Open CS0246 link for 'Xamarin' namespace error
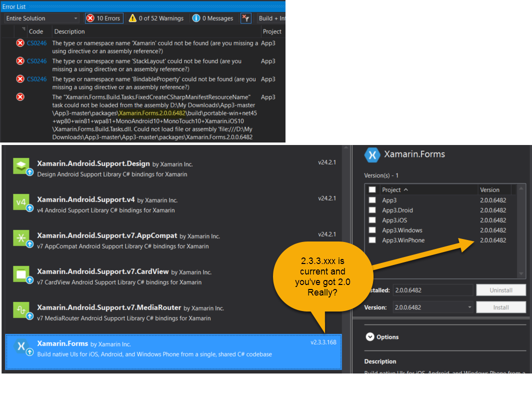532x419 pixels. pyautogui.click(x=36, y=43)
